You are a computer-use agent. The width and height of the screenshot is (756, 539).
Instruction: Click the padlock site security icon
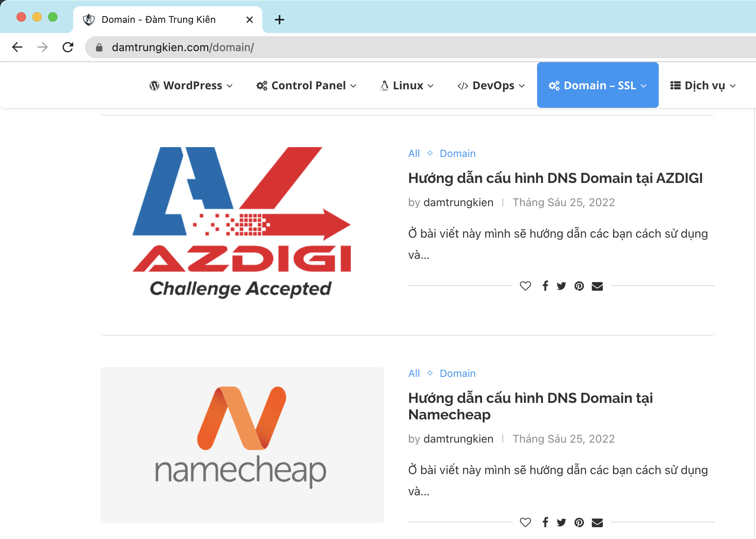pos(99,48)
